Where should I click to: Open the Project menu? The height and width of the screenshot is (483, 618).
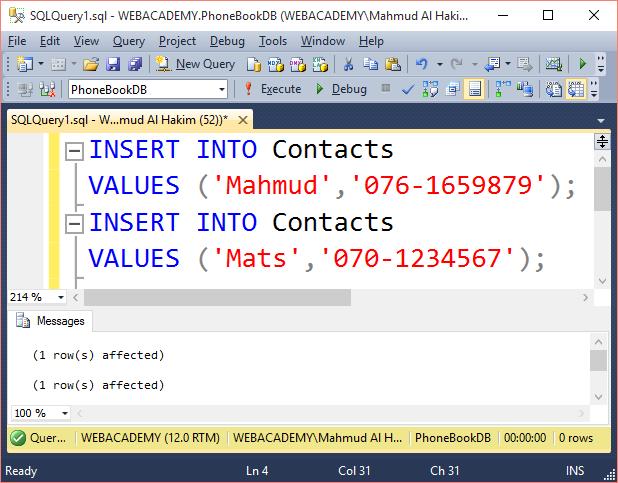[x=177, y=41]
